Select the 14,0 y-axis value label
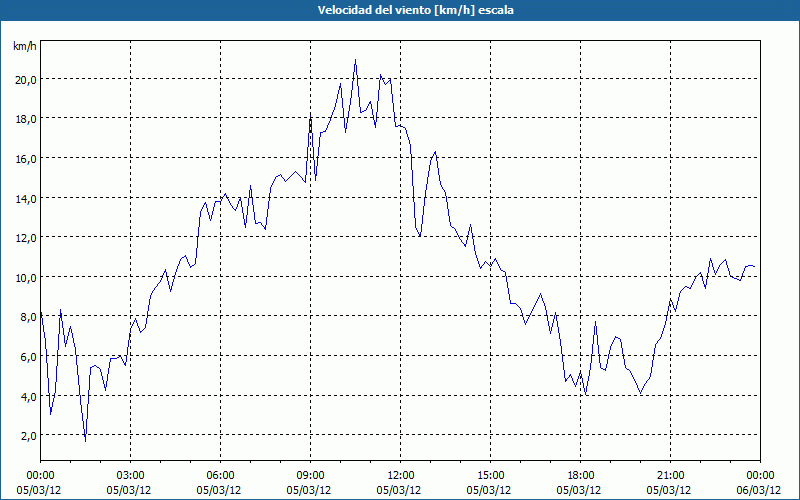Viewport: 800px width, 500px height. (x=26, y=198)
